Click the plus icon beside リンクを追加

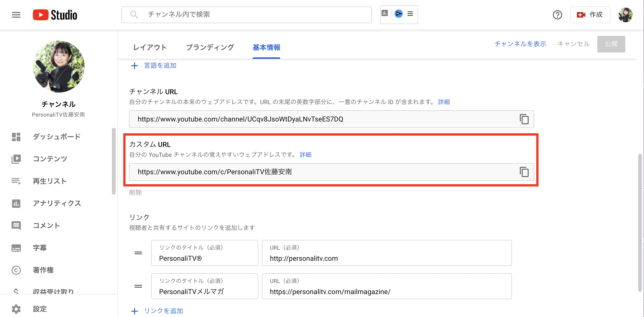pos(135,311)
